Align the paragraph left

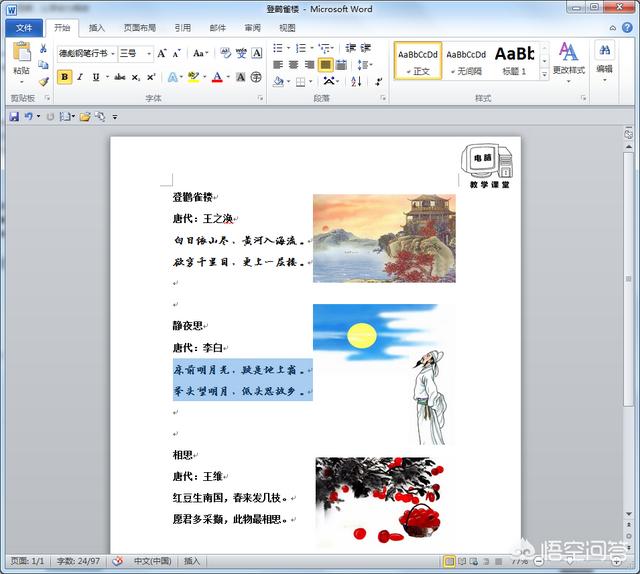pyautogui.click(x=278, y=65)
